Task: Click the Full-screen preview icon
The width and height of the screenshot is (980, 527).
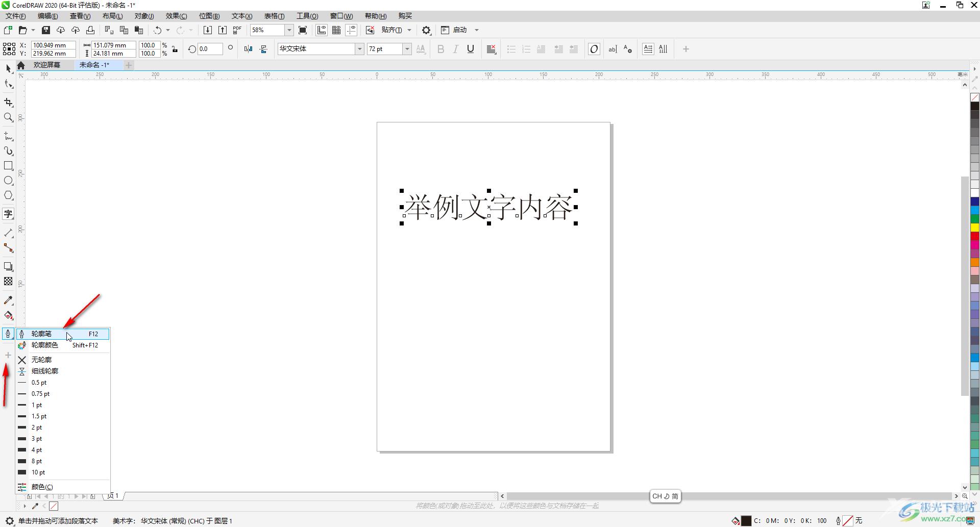Action: coord(303,30)
